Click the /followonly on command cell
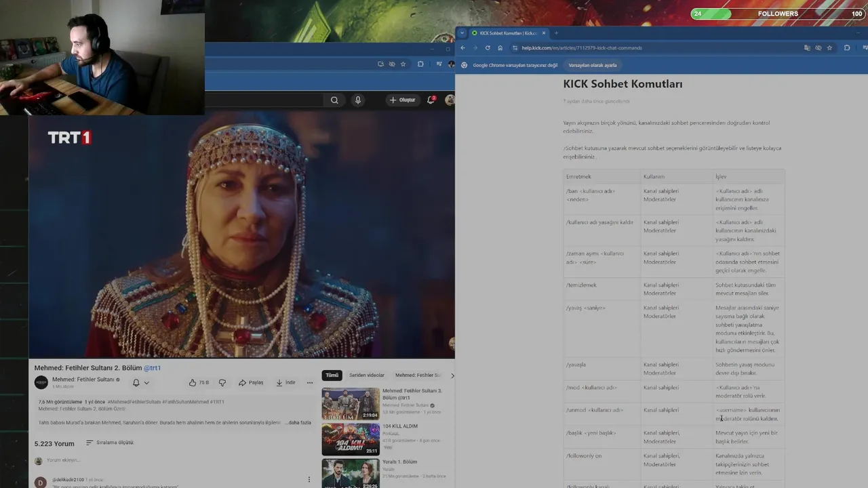Image resolution: width=868 pixels, height=488 pixels. [601, 464]
